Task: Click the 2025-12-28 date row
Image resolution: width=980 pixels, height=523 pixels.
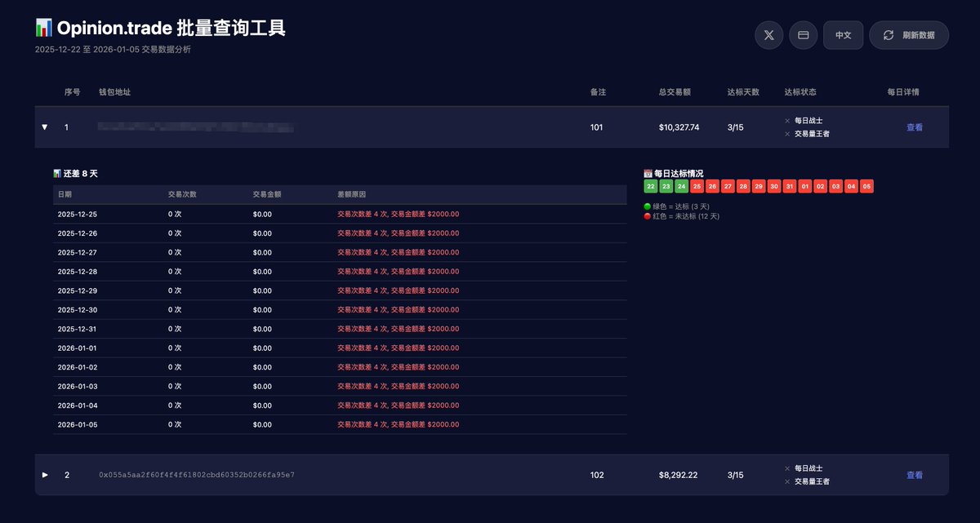Action: click(x=340, y=272)
